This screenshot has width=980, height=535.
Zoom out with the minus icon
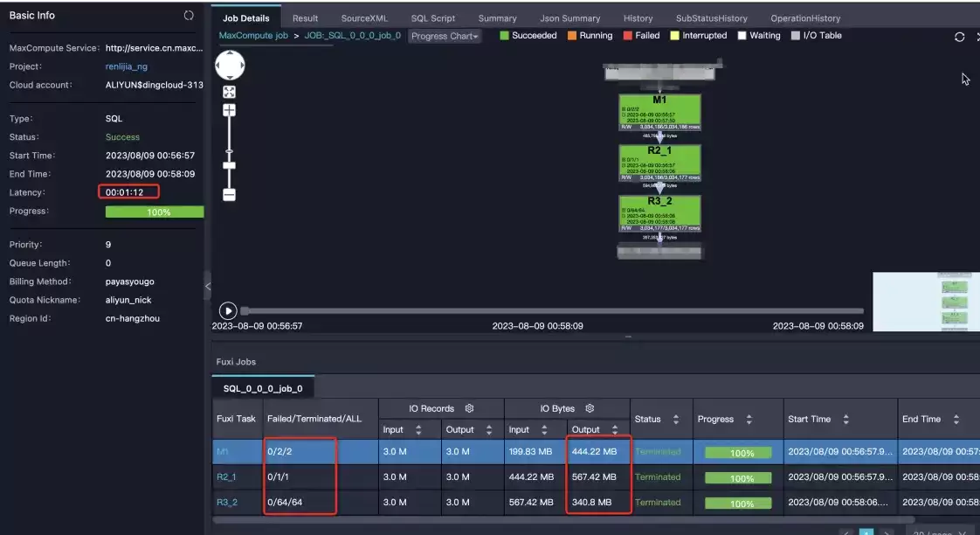click(x=230, y=195)
